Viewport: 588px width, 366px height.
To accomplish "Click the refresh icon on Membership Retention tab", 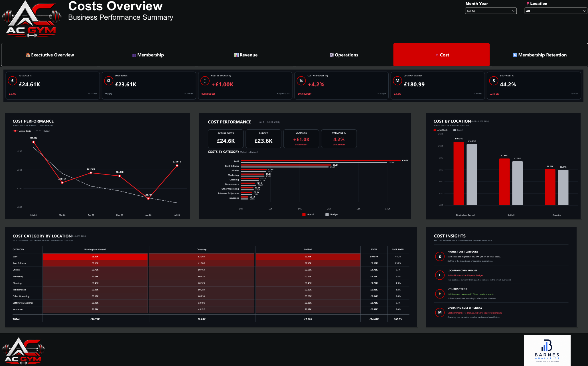I will coord(515,55).
